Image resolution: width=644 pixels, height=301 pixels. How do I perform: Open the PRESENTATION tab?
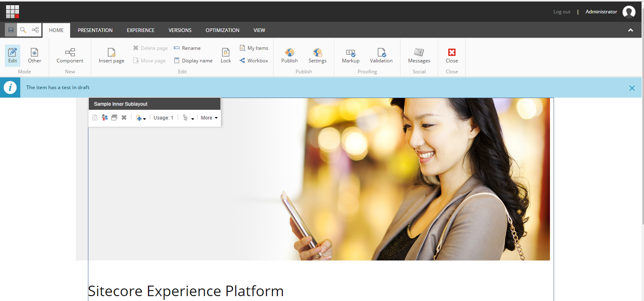pyautogui.click(x=95, y=30)
